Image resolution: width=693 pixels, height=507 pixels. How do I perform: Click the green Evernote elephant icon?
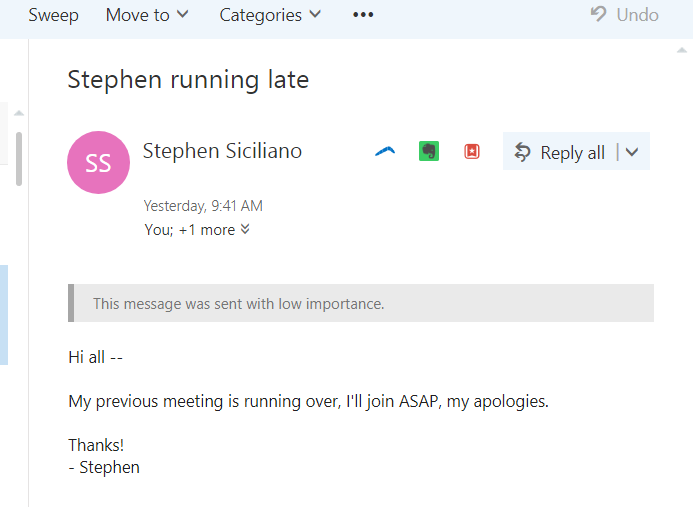tap(429, 152)
